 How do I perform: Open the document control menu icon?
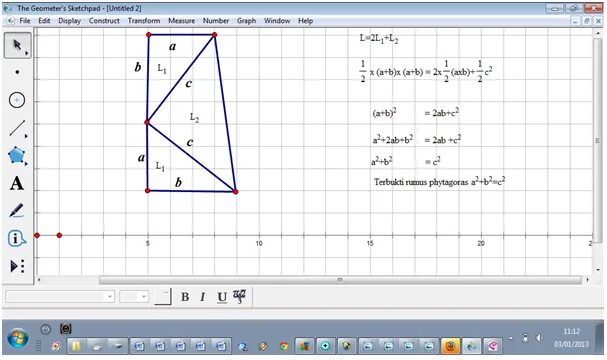pyautogui.click(x=11, y=21)
